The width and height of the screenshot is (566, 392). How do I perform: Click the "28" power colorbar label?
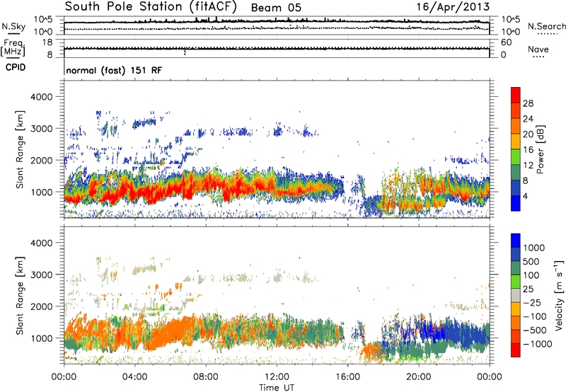tap(528, 103)
